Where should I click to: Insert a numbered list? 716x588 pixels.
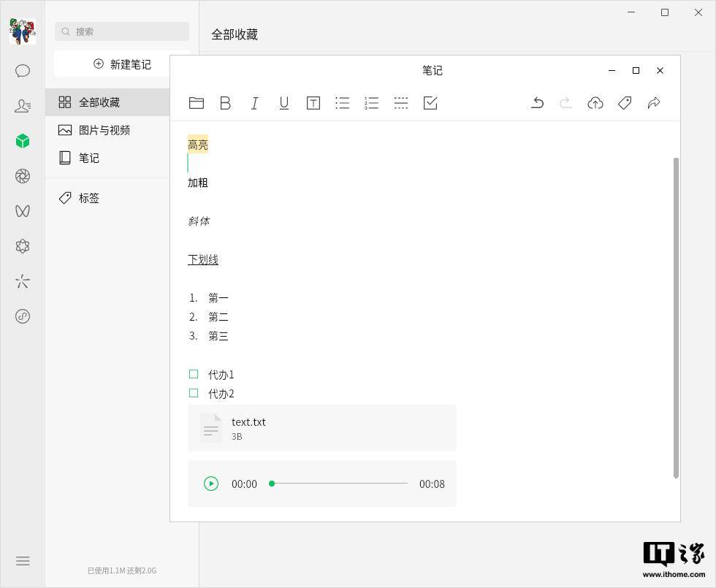point(372,103)
